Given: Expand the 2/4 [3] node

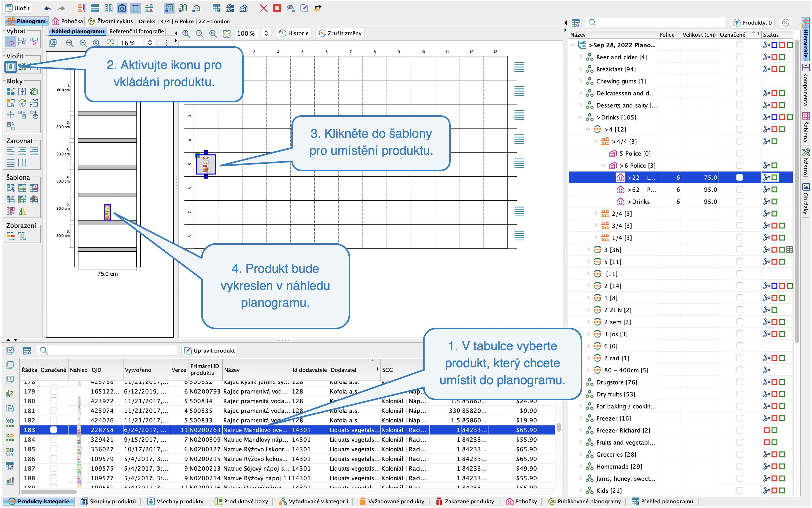Looking at the screenshot, I should coord(596,213).
